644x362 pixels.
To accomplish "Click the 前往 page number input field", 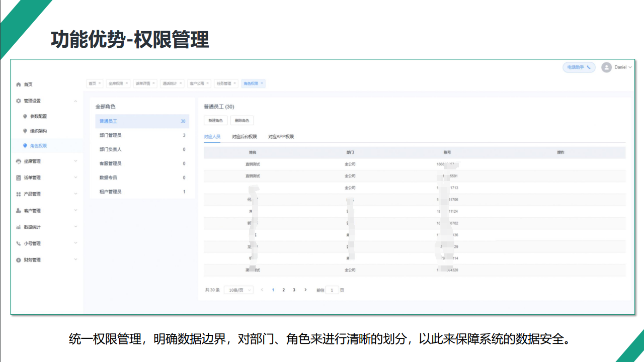I will tap(332, 290).
